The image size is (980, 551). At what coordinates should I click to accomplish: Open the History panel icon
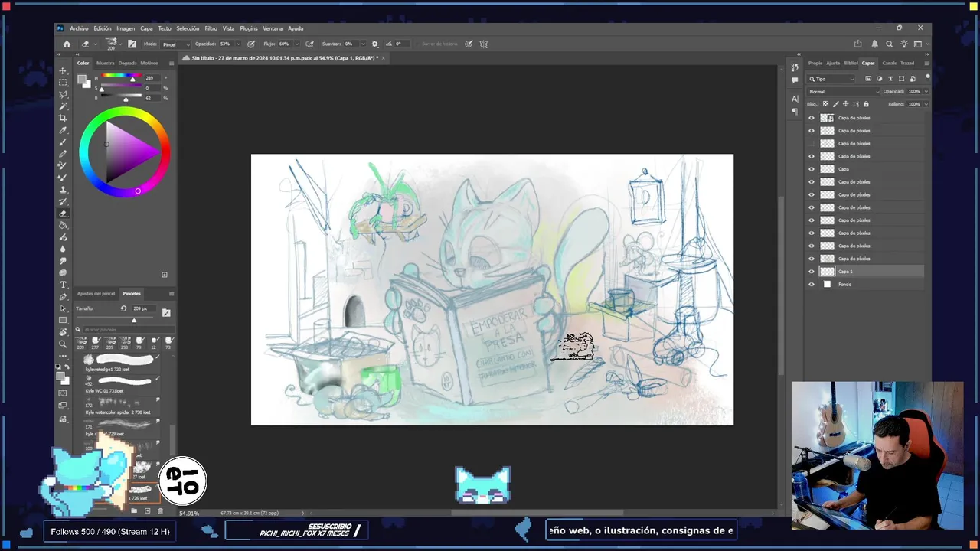tap(795, 67)
